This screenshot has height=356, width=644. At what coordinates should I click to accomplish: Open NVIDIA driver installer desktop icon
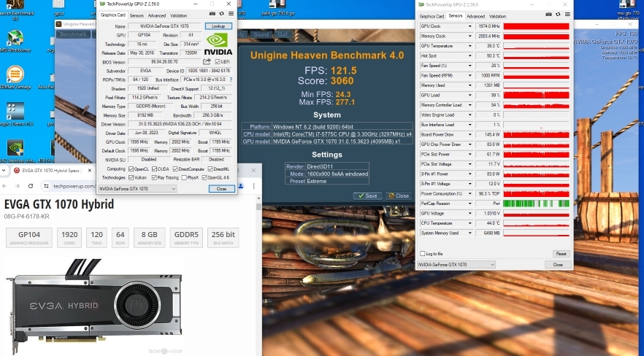coord(15,150)
